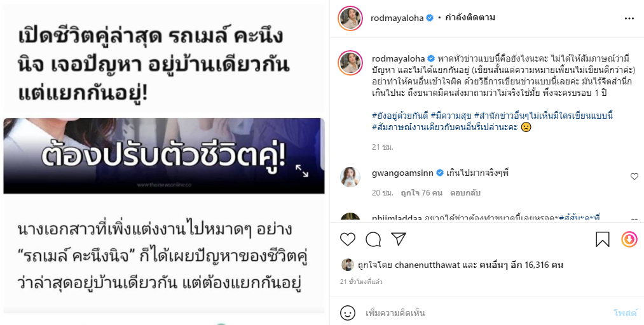
Task: Click the pink download arrow icon
Action: pos(629,239)
